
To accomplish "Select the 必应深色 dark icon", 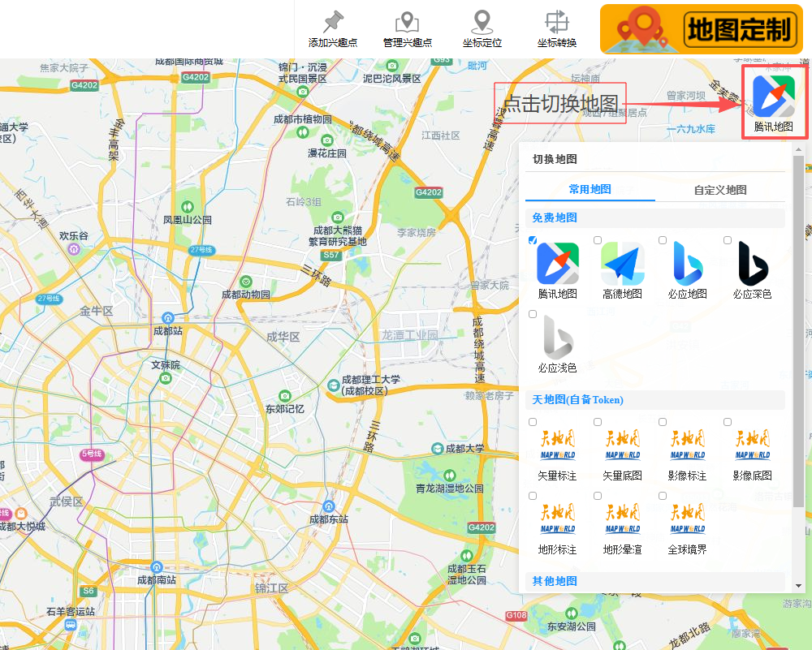I will [753, 264].
